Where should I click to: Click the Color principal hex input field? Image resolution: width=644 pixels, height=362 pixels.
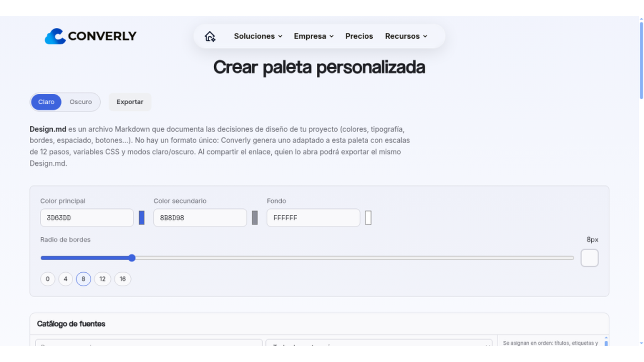click(87, 218)
